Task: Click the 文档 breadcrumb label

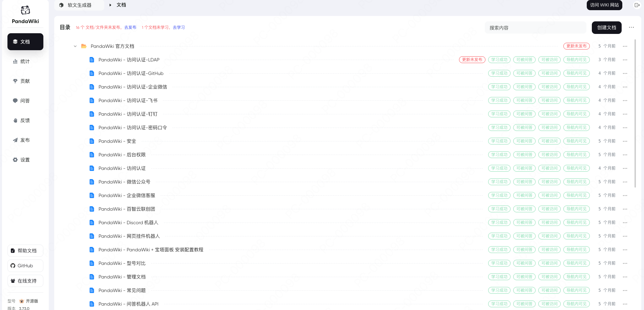Action: tap(121, 5)
